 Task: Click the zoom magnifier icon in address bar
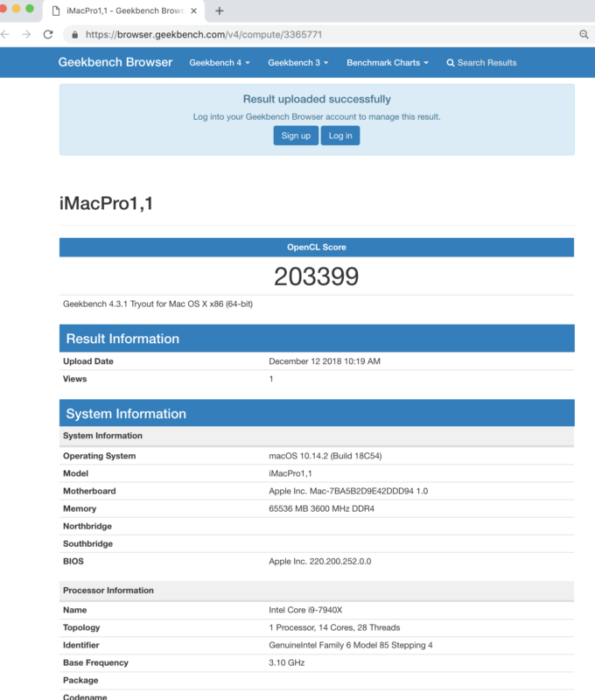click(x=584, y=34)
